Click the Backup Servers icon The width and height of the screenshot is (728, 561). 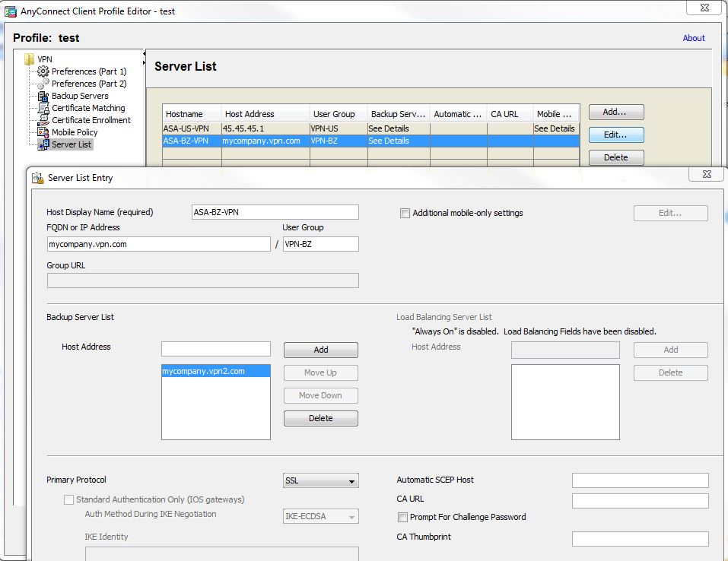click(43, 96)
